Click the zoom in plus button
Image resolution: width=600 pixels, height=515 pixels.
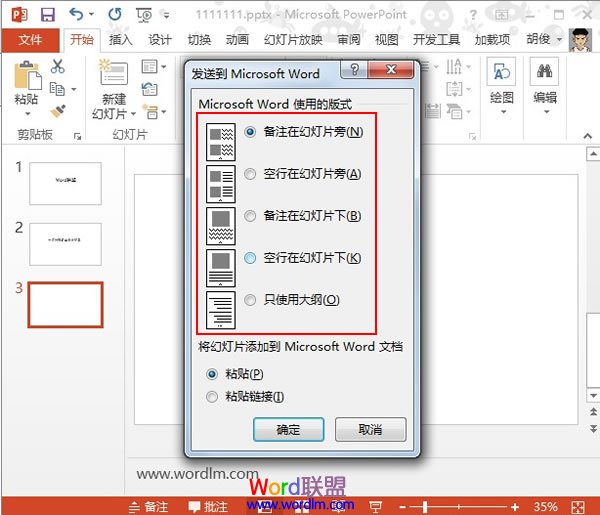515,507
